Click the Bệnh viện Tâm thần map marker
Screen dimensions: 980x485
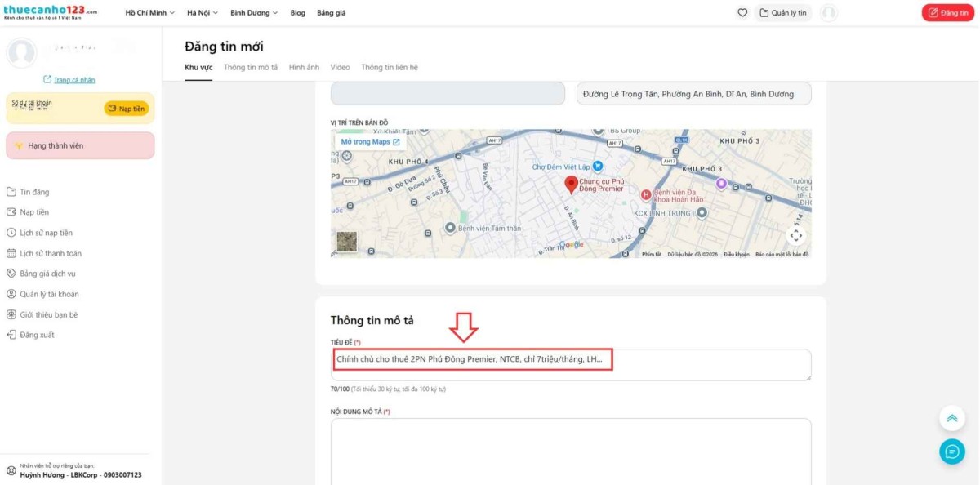(451, 228)
